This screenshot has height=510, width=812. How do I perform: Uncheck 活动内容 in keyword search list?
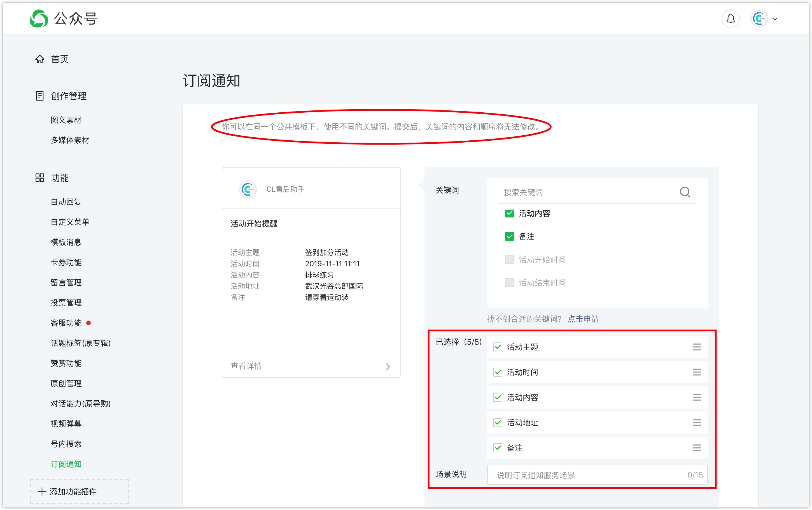pyautogui.click(x=509, y=213)
